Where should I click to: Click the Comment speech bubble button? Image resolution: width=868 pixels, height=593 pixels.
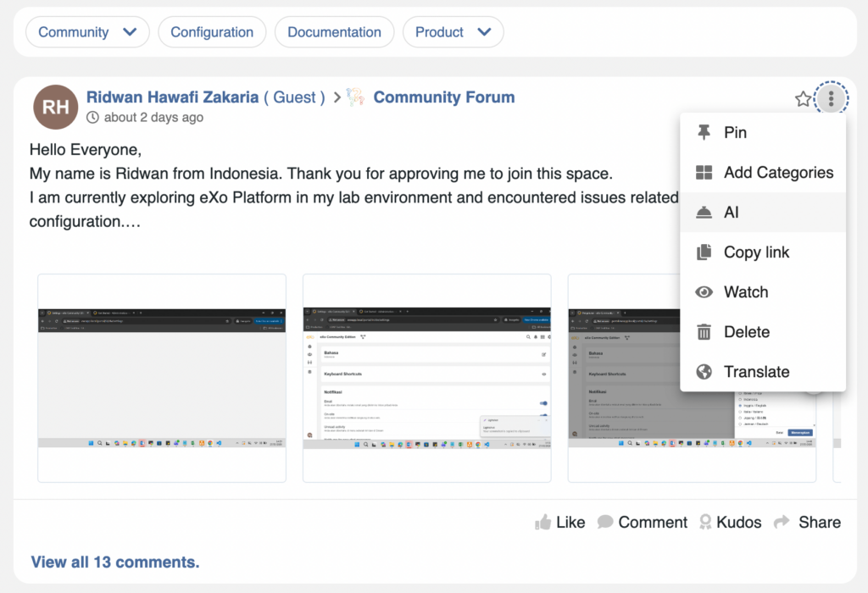642,522
